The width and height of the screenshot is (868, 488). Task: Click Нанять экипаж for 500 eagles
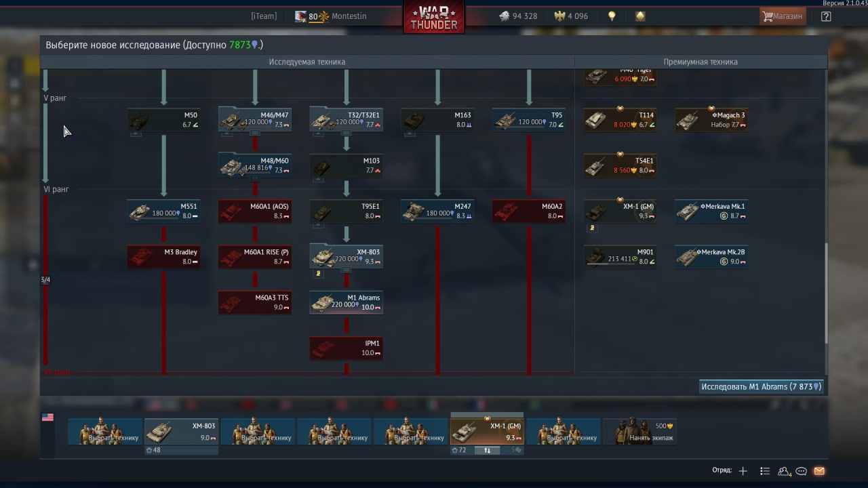(639, 432)
